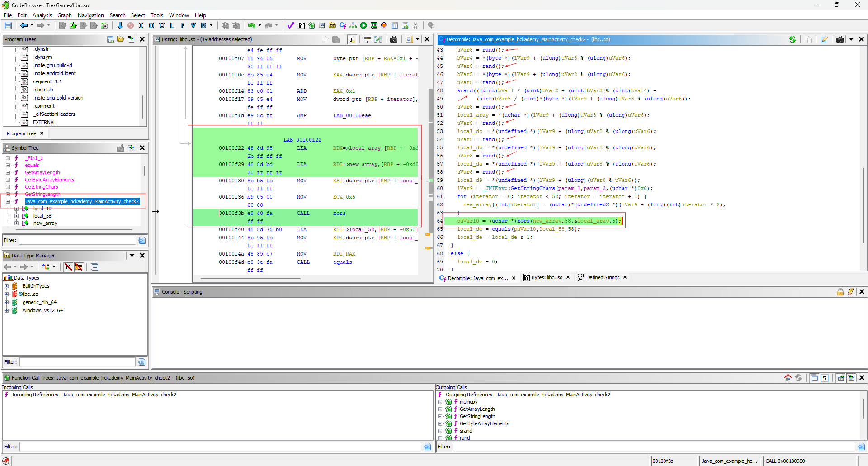Screen dimensions: 868x466
Task: Go back to previous location arrow
Action: (x=24, y=26)
